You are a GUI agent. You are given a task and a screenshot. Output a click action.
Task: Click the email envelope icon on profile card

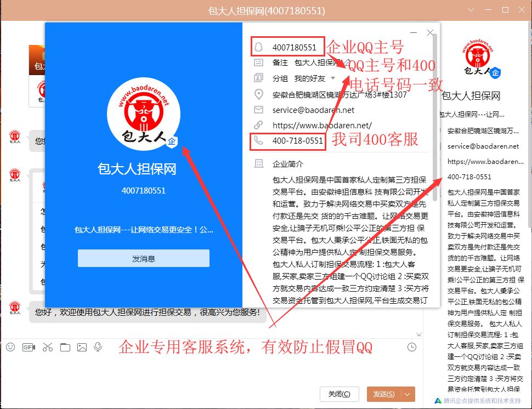click(x=259, y=110)
